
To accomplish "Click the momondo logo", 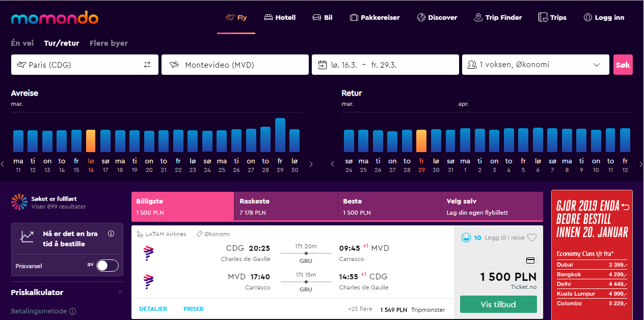I will (x=55, y=18).
